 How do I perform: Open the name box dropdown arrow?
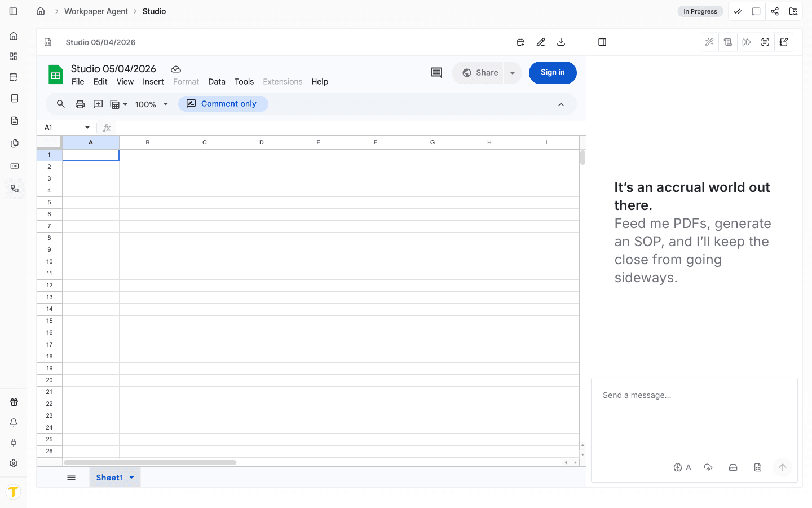click(x=87, y=128)
